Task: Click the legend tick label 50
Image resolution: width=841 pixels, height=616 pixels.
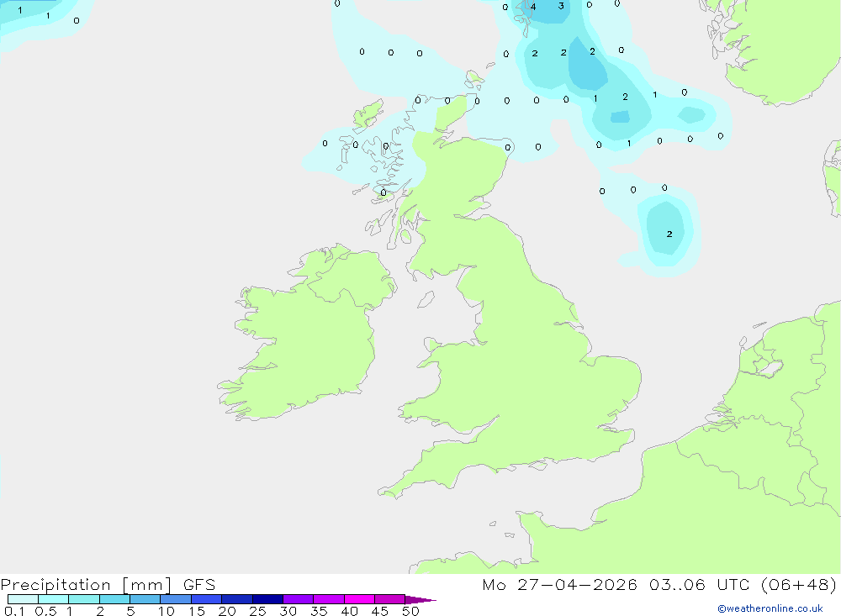Action: click(x=410, y=611)
